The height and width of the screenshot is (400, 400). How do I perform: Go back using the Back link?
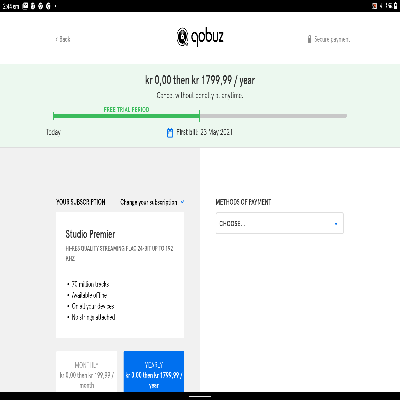click(63, 39)
